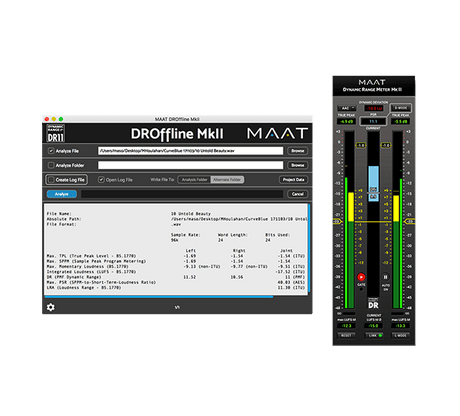Viewport: 460px width, 416px height.
Task: Click the pause Auto On button
Action: [385, 277]
